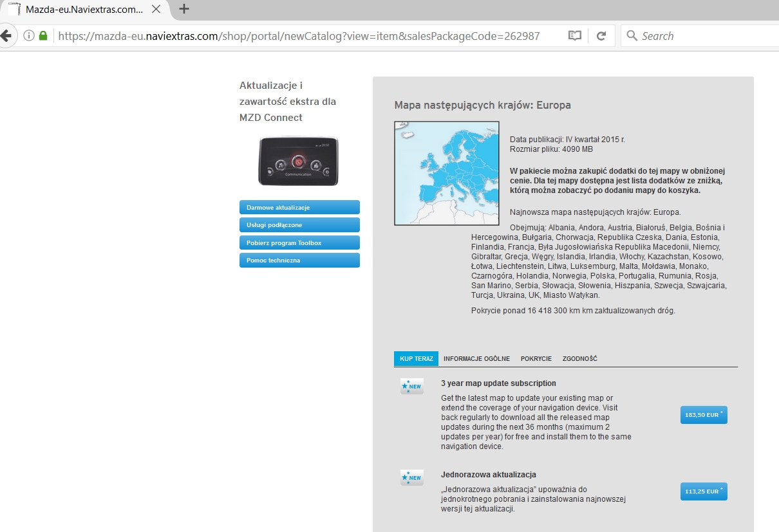Close the Mazda-eu.Naviextras.com tab
Viewport: 779px width, 532px height.
coord(156,9)
